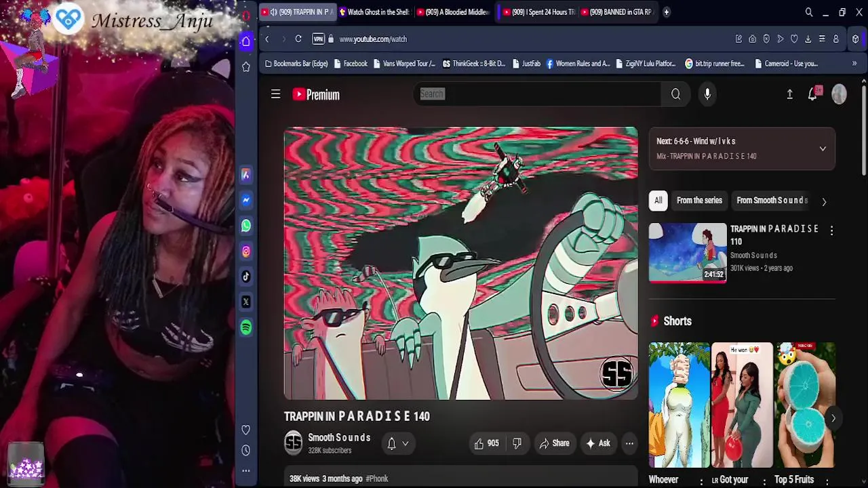Show more filter chips with right chevron
This screenshot has width=868, height=488.
[x=824, y=201]
